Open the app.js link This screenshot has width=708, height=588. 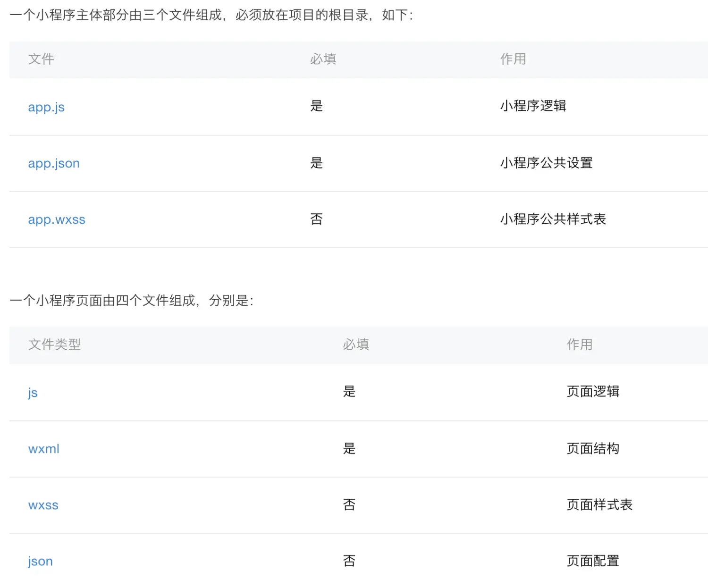coord(46,107)
